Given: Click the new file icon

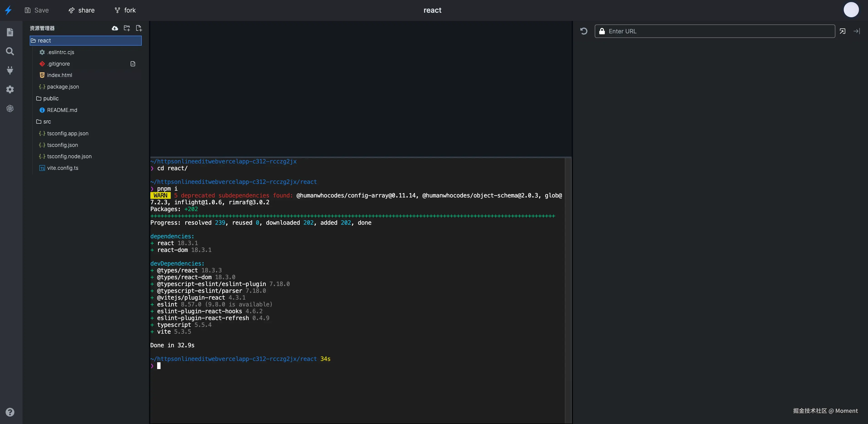Looking at the screenshot, I should click(x=139, y=28).
